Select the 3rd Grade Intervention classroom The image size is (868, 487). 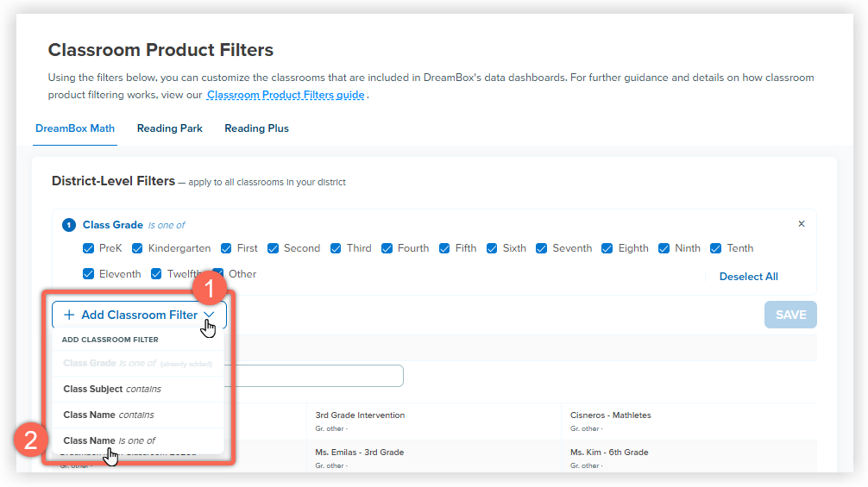360,415
